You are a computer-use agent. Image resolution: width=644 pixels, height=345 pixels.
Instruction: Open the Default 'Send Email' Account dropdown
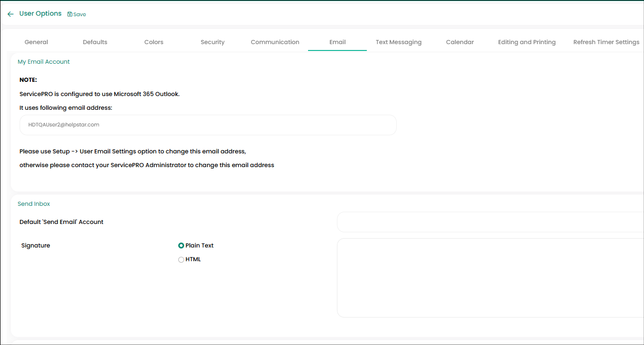[x=490, y=222]
